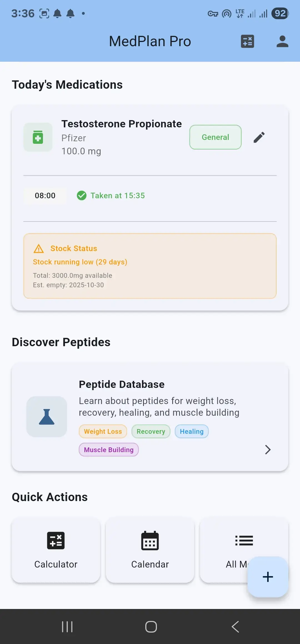This screenshot has height=644, width=300.
Task: Select the Healing tag
Action: click(x=192, y=432)
